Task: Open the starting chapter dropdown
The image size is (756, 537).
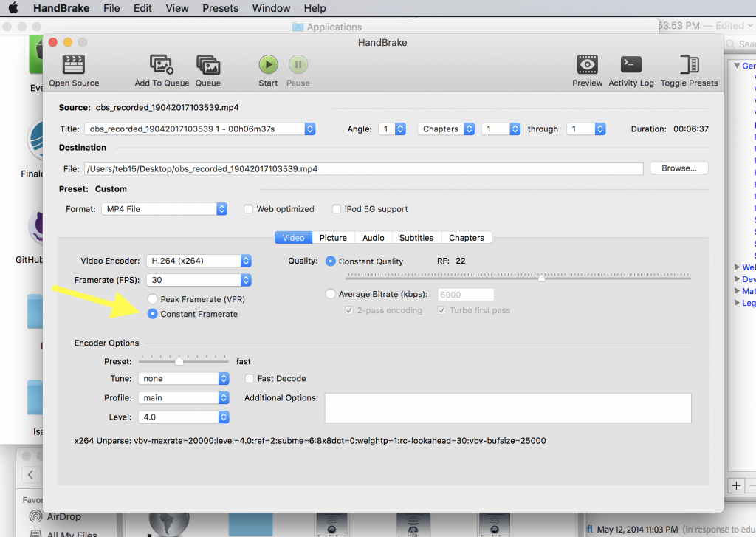Action: point(501,129)
